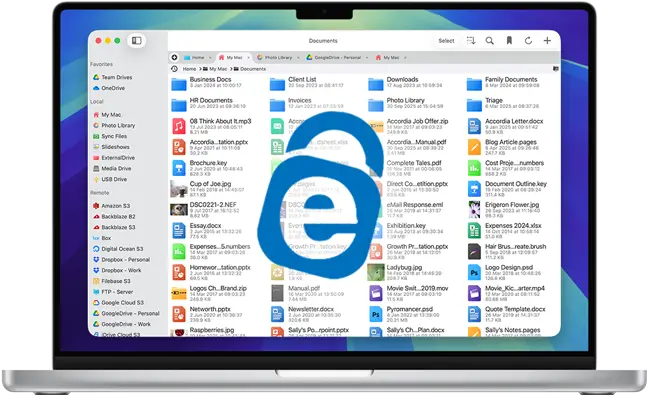Open Dropbox - Personal in the sidebar
This screenshot has width=648, height=395.
(121, 259)
